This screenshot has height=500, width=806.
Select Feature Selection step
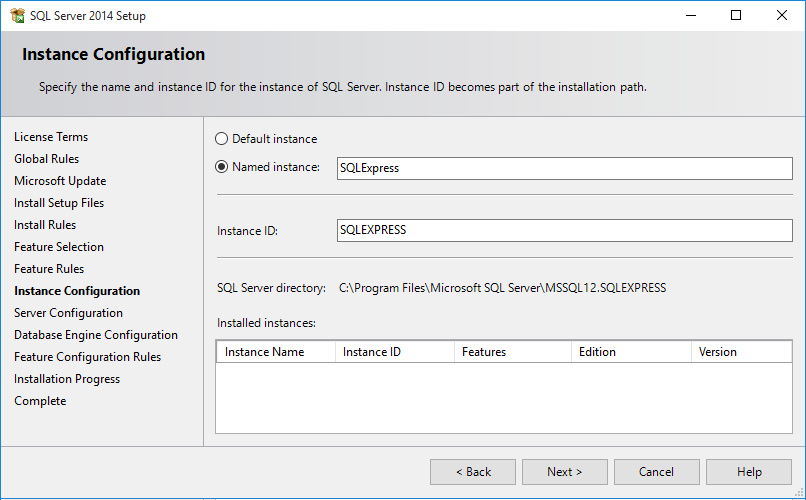point(59,247)
